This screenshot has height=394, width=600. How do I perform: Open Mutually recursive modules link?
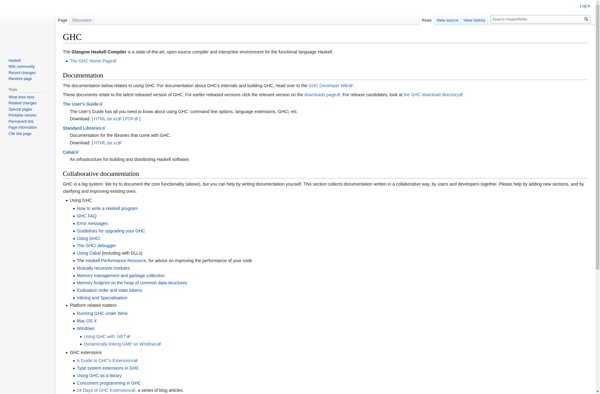pyautogui.click(x=103, y=268)
